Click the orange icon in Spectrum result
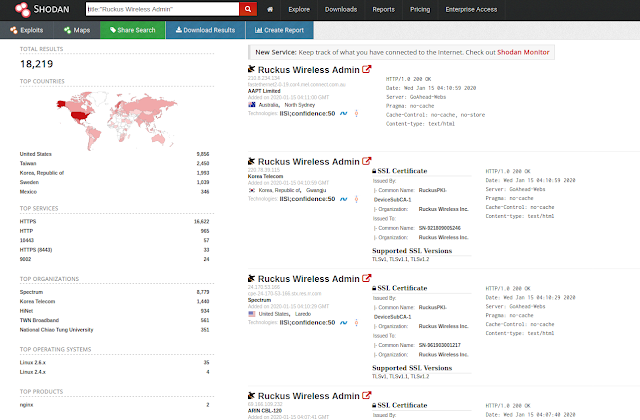The height and width of the screenshot is (420, 640). click(x=356, y=322)
